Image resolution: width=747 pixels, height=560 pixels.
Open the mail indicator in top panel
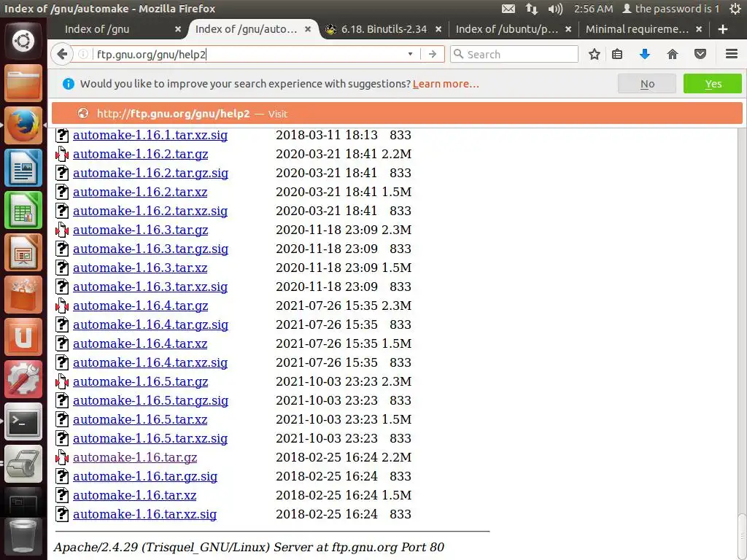[508, 9]
